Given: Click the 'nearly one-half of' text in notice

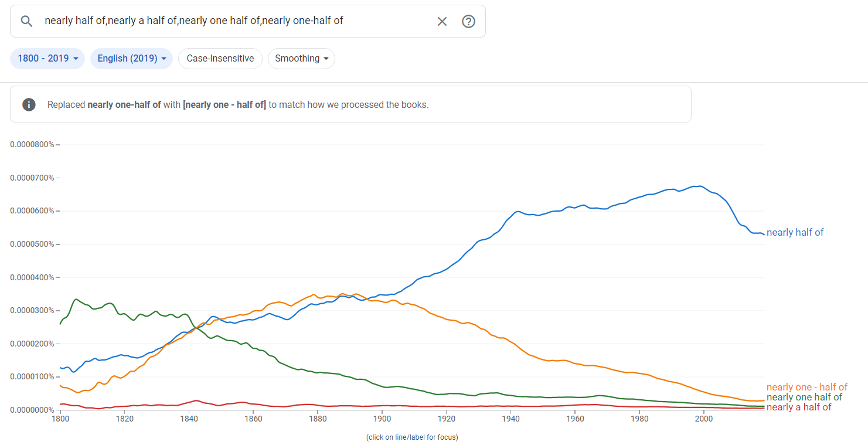Looking at the screenshot, I should click(125, 104).
